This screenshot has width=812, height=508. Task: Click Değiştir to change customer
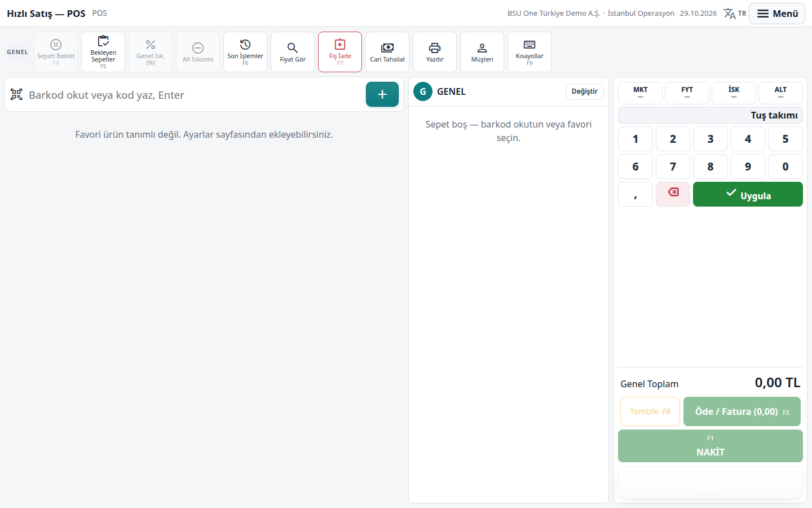pos(585,91)
